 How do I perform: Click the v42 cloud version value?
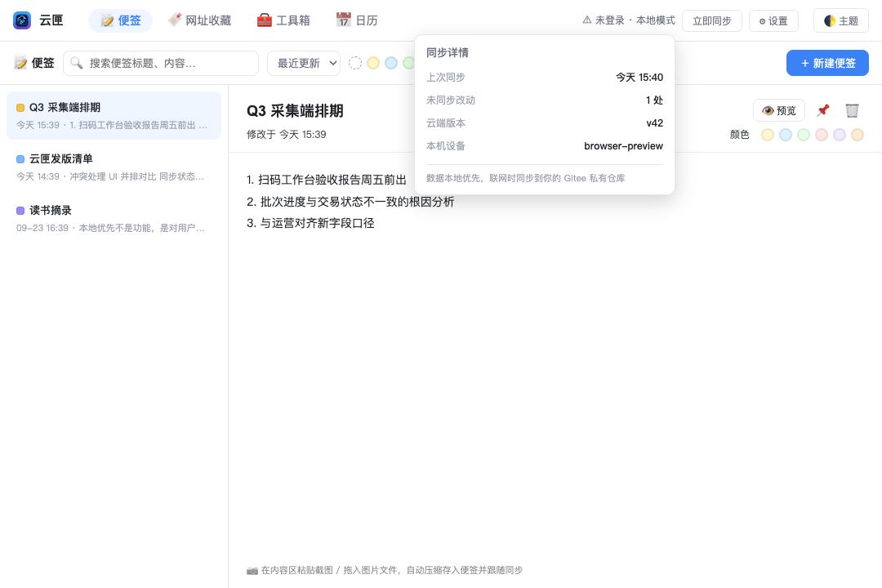pos(655,122)
